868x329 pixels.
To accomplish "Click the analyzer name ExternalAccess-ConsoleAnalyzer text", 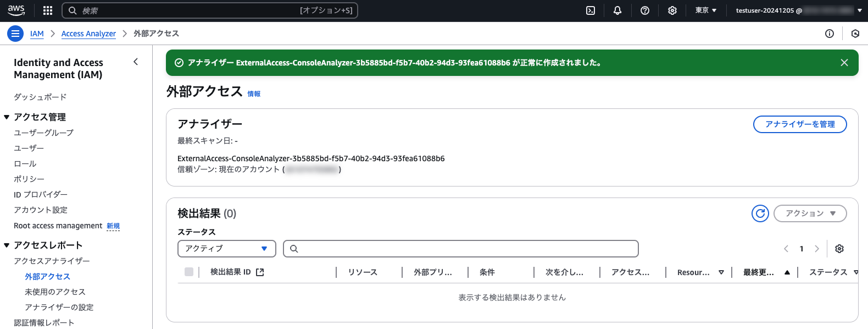I will [311, 158].
